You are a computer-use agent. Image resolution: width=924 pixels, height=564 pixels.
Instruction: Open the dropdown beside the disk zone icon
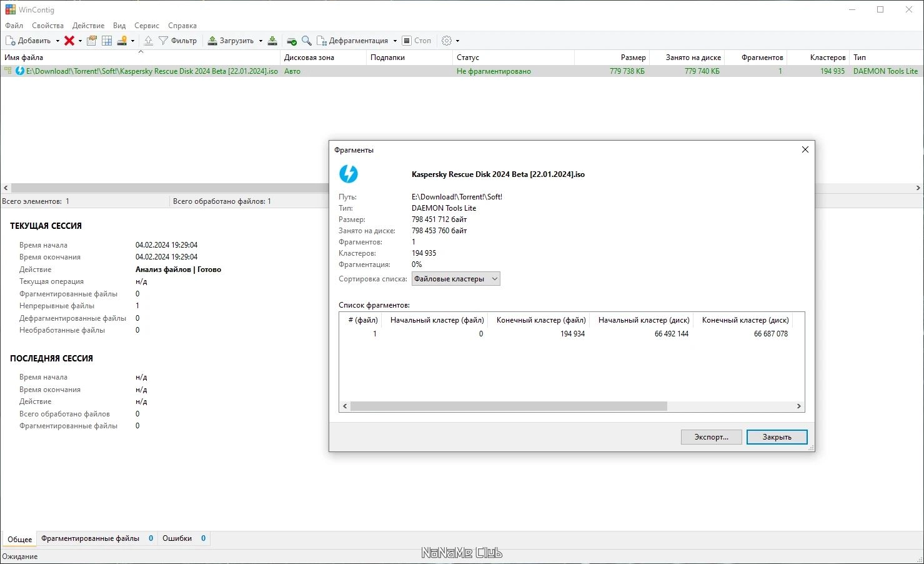point(132,41)
